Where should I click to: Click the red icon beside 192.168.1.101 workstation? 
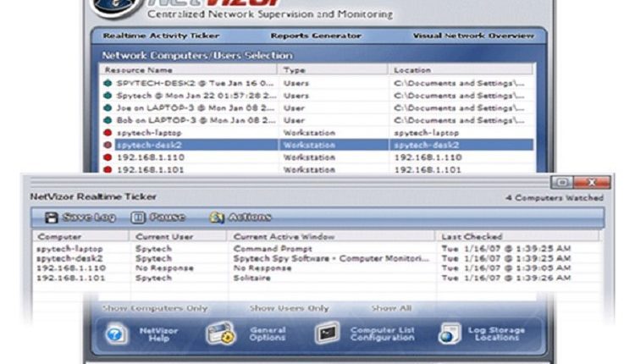tap(108, 169)
